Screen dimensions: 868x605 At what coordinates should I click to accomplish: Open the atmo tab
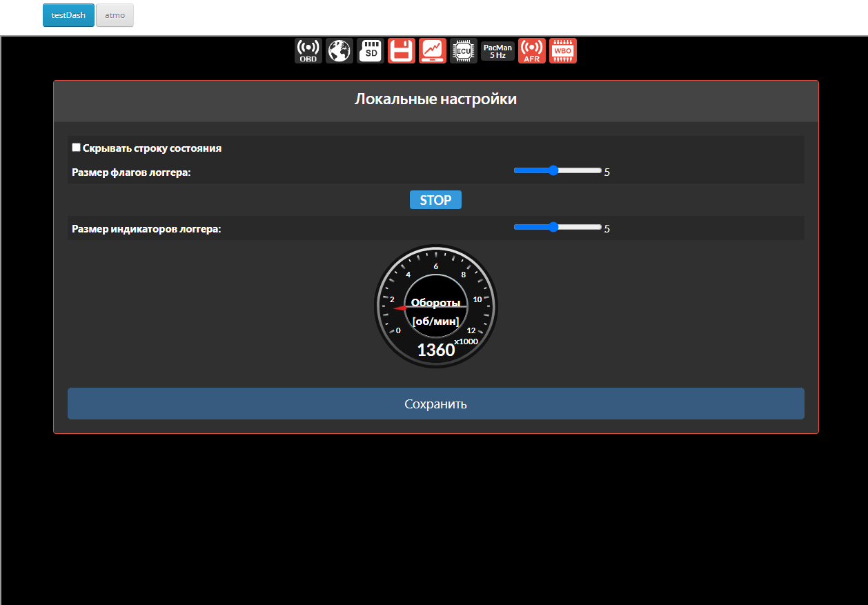pyautogui.click(x=115, y=15)
